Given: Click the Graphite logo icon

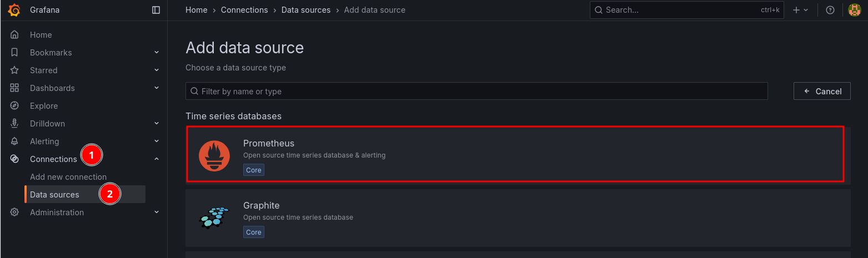Looking at the screenshot, I should tap(214, 217).
